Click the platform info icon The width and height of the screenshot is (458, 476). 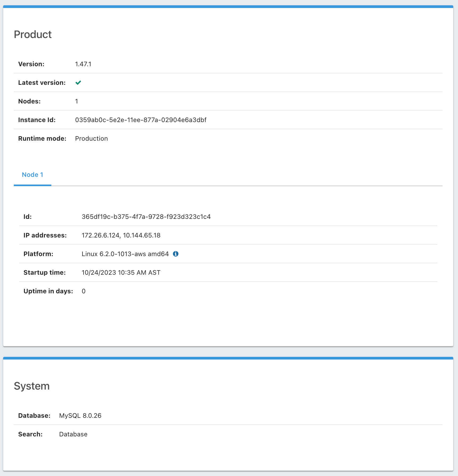[176, 254]
